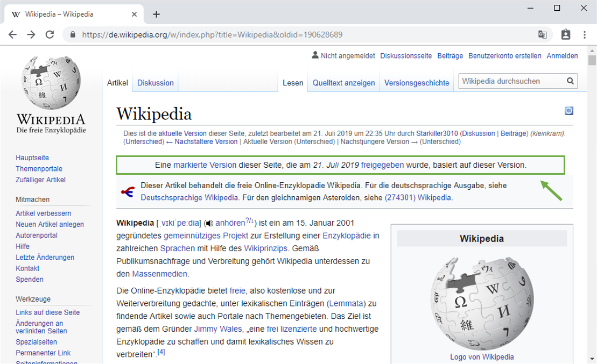Click the vertical scrollbar thumb
This screenshot has width=597, height=364.
pyautogui.click(x=592, y=60)
